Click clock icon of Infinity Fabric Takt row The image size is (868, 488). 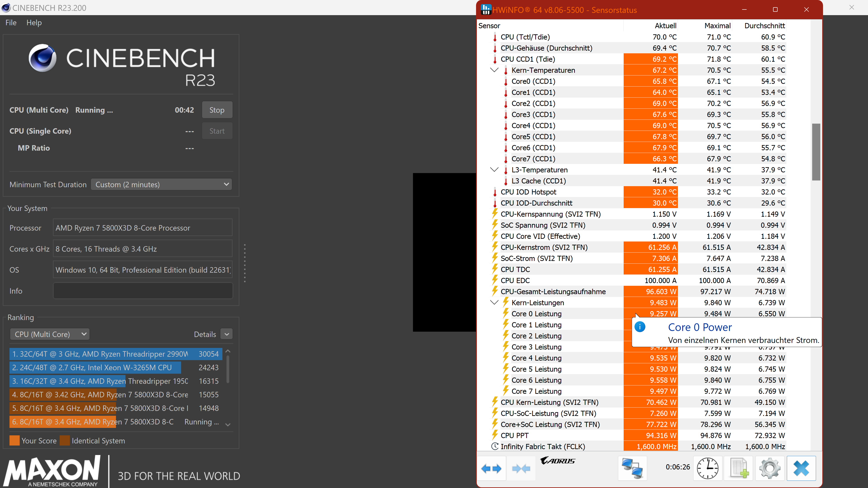(x=495, y=447)
